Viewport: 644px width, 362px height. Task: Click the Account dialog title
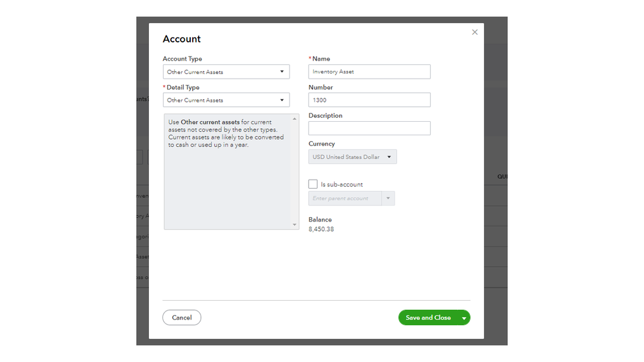182,39
